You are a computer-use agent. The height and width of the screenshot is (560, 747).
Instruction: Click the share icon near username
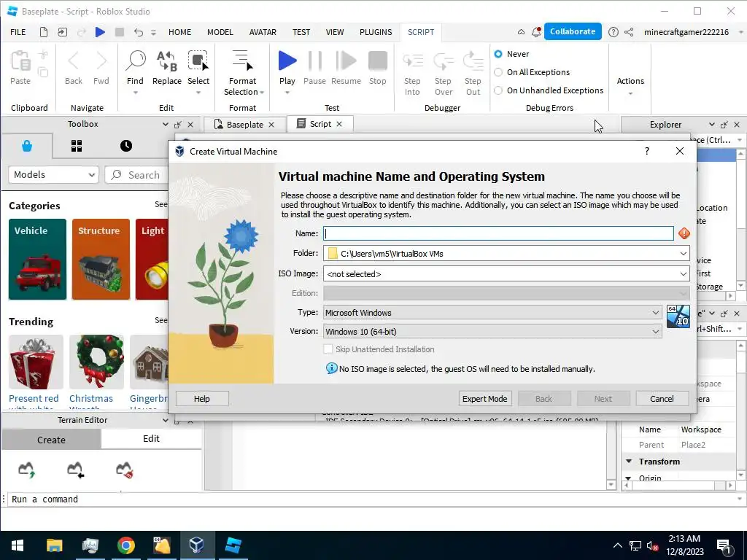[629, 32]
